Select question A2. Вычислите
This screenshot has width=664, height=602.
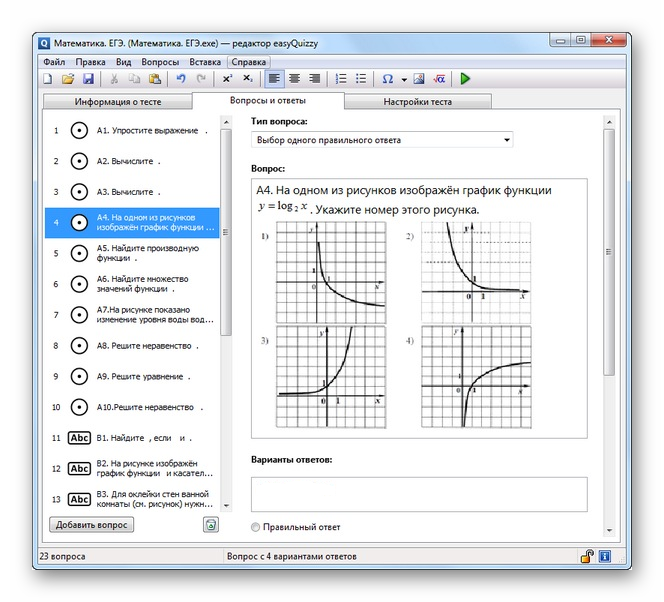tap(132, 161)
